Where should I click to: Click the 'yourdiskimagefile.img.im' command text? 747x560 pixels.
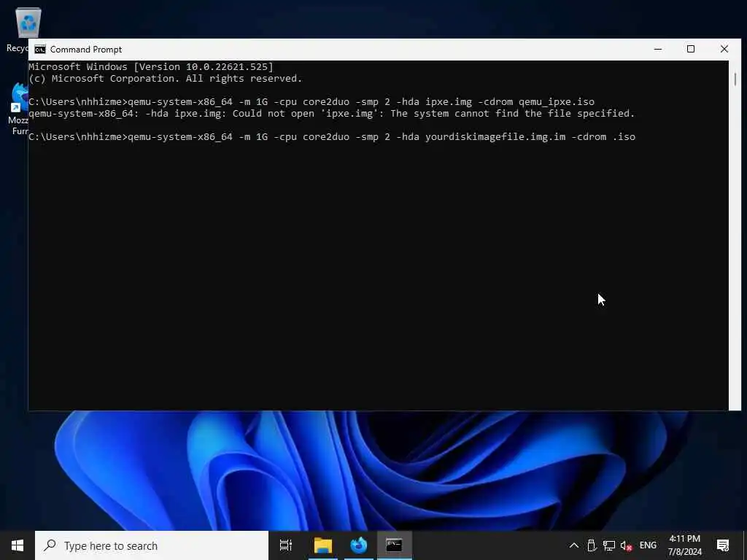495,137
